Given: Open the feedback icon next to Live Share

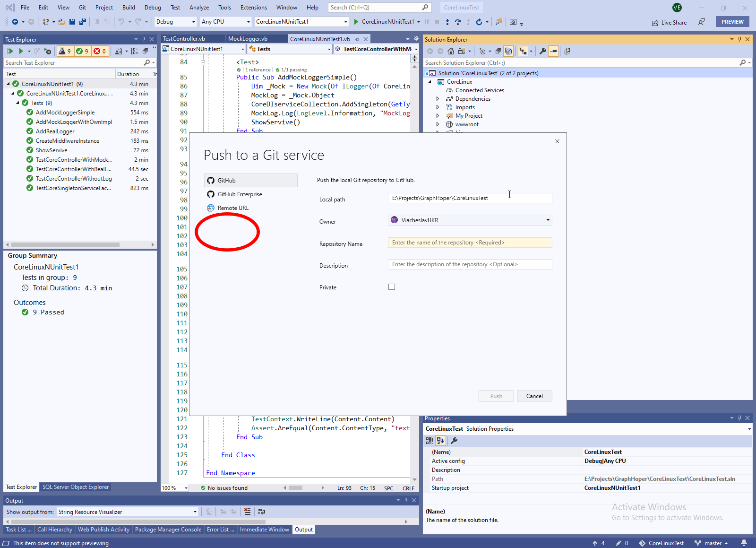Looking at the screenshot, I should tap(702, 22).
